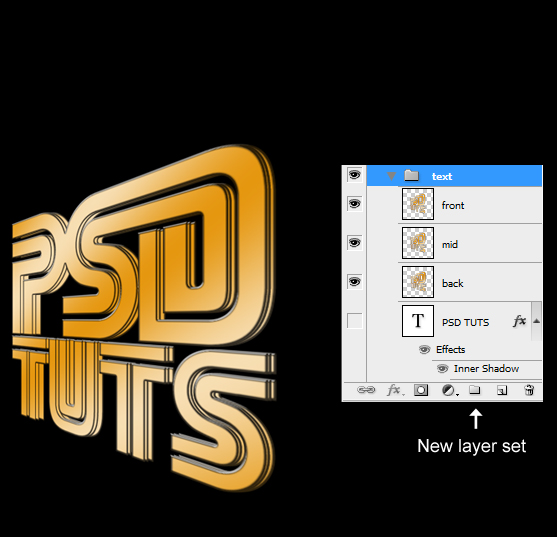This screenshot has width=557, height=537.
Task: Select the mid layer thumbnail
Action: click(418, 243)
